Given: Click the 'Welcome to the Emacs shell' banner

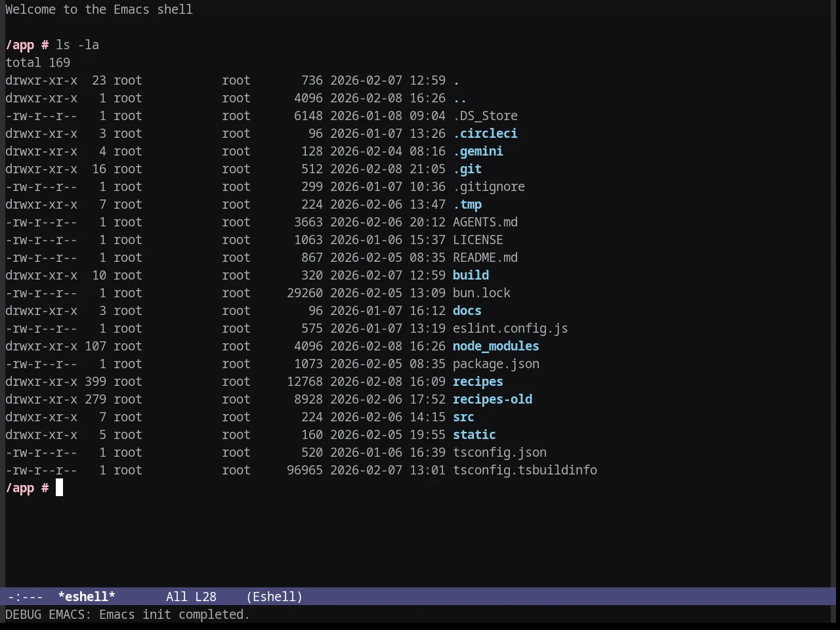Looking at the screenshot, I should 99,9.
